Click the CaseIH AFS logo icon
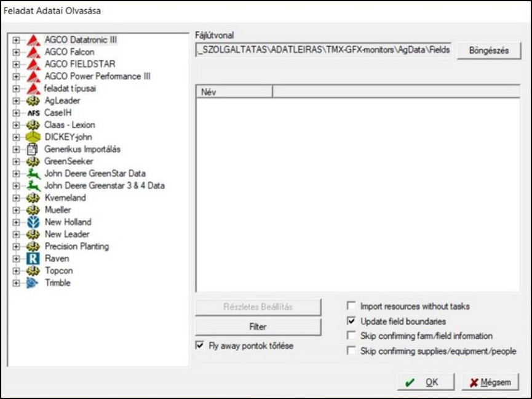The height and width of the screenshot is (399, 532). pyautogui.click(x=33, y=113)
